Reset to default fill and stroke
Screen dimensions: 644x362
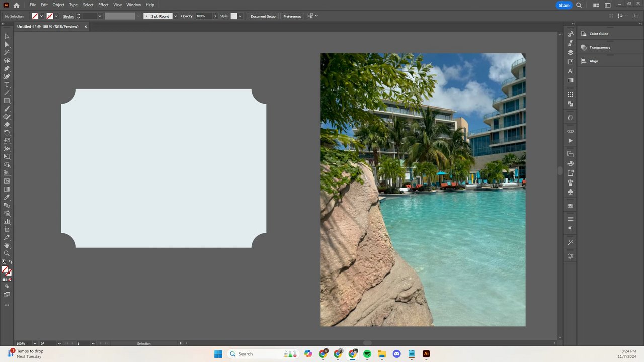[4, 262]
